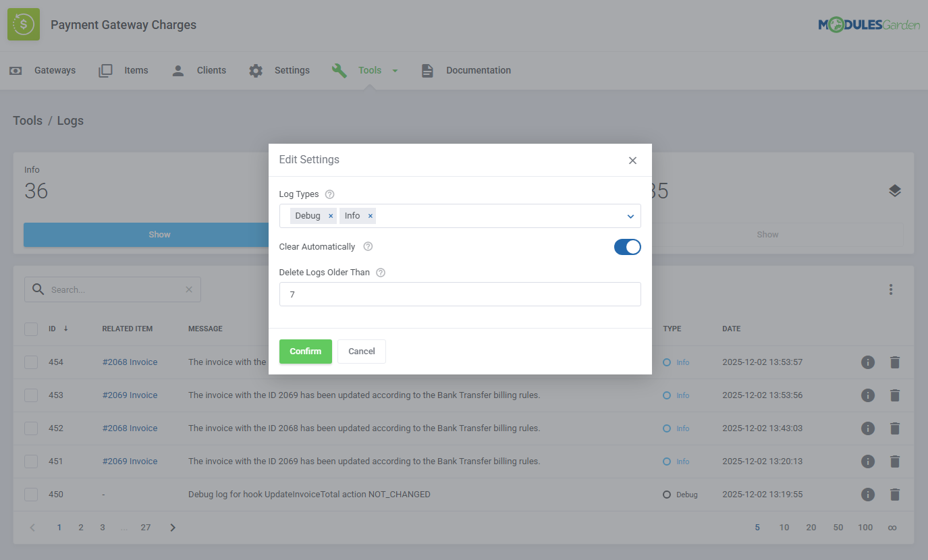Open module Settings via gear icon
Image resolution: width=928 pixels, height=560 pixels.
point(256,69)
